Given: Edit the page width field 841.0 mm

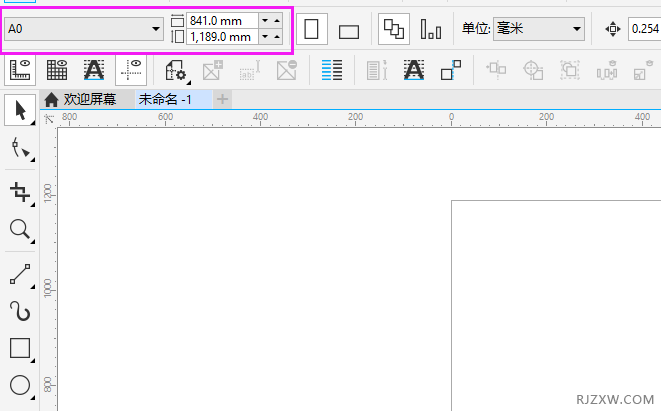Looking at the screenshot, I should [222, 21].
